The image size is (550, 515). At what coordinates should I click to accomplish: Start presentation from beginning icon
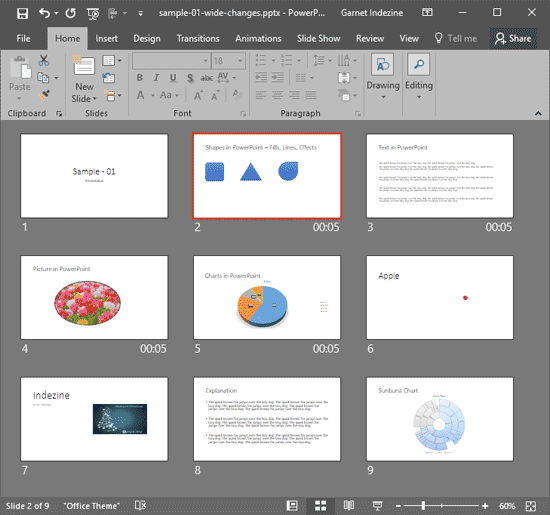(93, 14)
